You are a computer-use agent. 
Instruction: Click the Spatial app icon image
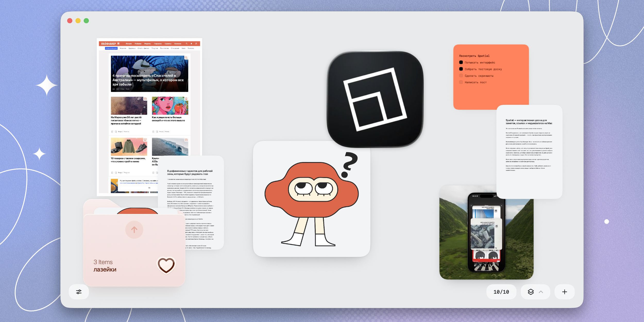click(375, 99)
